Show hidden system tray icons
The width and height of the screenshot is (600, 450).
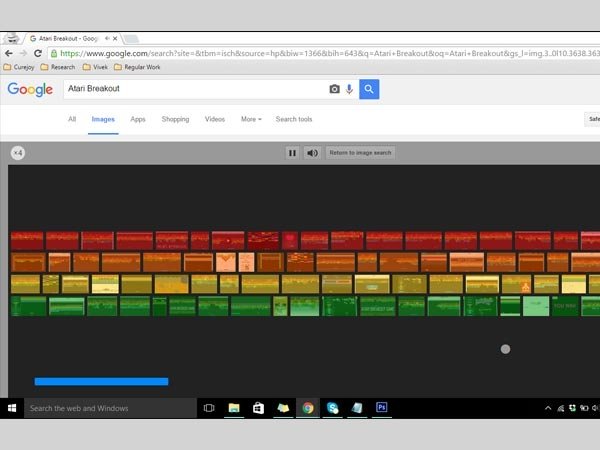pos(548,408)
